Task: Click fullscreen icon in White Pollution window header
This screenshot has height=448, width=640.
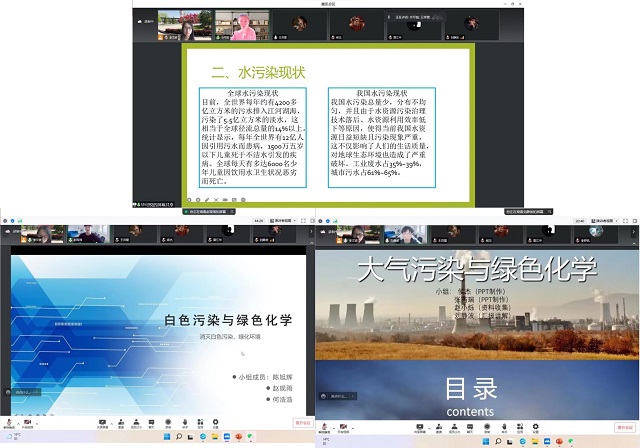Action: (303, 221)
